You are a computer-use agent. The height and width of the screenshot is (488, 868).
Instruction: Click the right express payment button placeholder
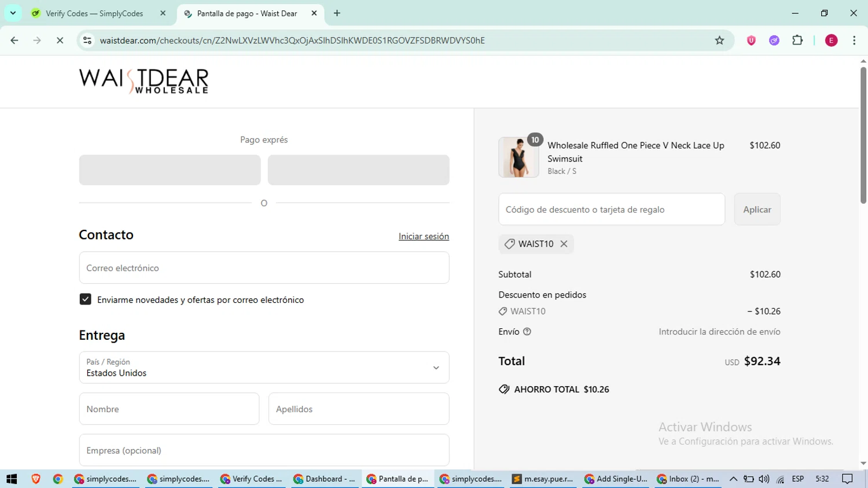pos(359,170)
